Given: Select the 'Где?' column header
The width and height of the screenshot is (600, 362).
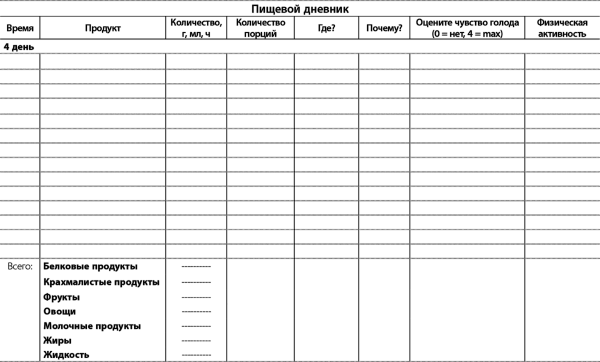Looking at the screenshot, I should [x=326, y=28].
